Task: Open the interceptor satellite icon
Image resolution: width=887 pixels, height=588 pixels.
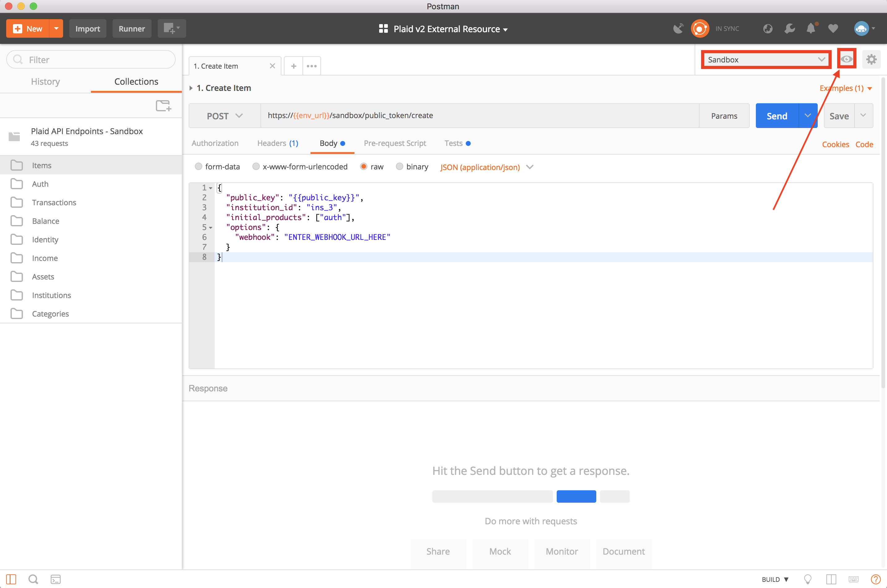Action: tap(678, 28)
